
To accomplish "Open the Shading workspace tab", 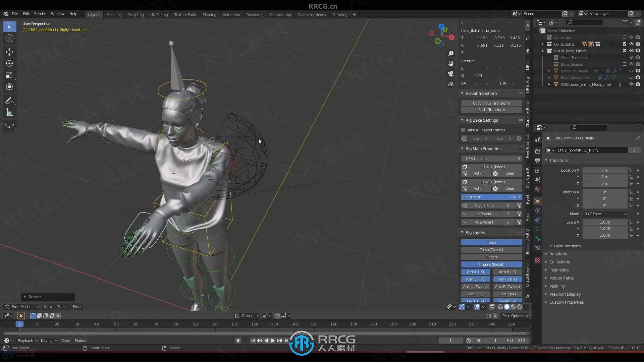I will (x=209, y=15).
